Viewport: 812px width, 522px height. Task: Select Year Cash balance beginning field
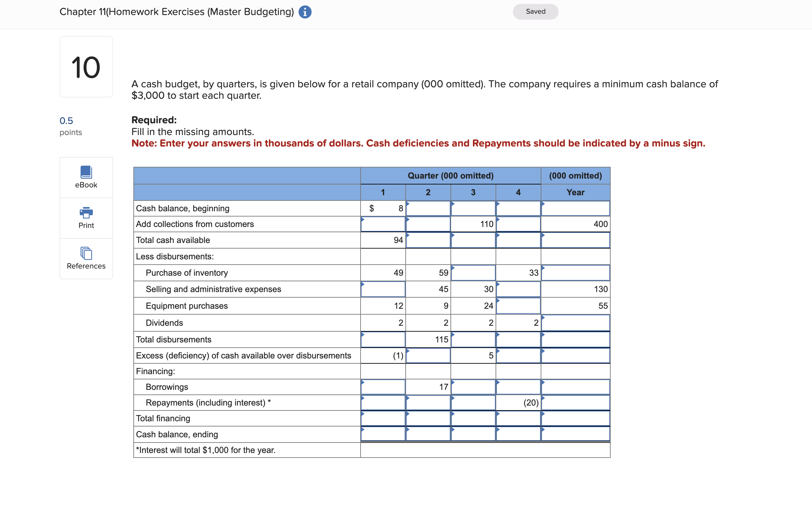click(575, 208)
